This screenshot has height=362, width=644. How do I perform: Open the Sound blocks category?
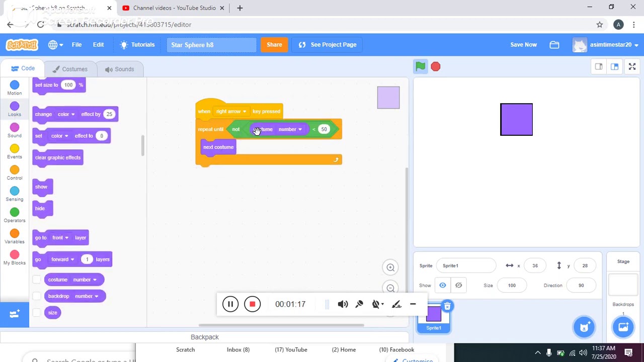(x=15, y=130)
